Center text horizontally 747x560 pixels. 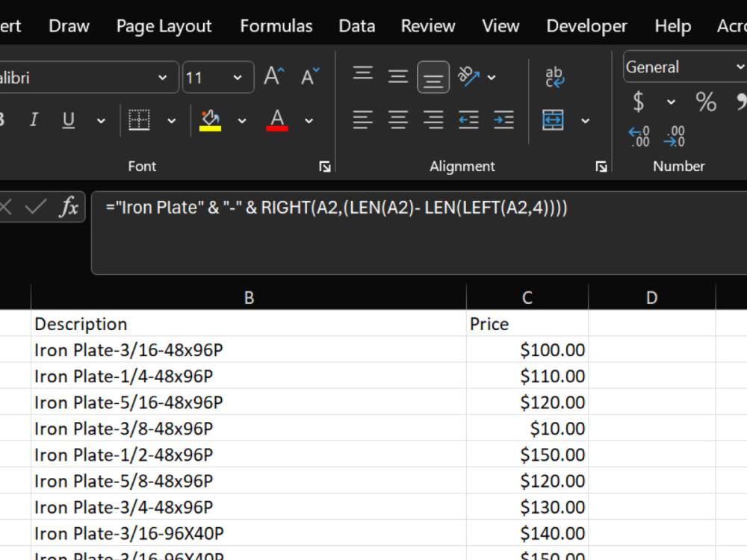tap(398, 119)
